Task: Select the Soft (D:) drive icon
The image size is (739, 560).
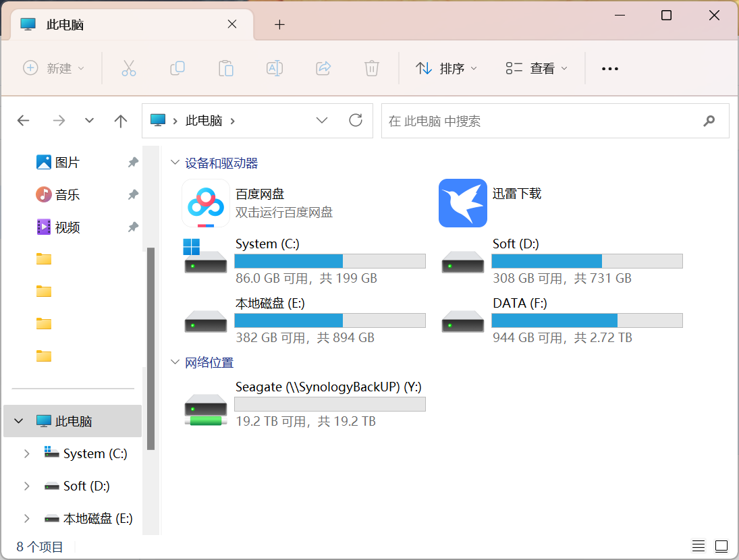Action: (x=463, y=262)
